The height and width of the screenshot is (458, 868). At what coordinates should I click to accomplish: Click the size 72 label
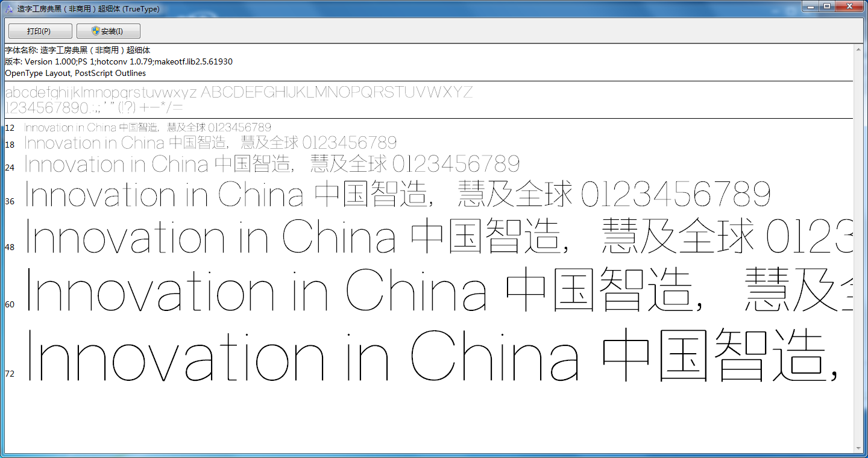tap(10, 374)
